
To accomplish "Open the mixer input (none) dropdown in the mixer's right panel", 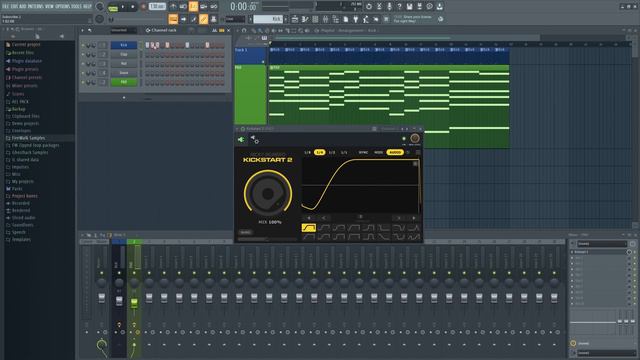I will 602,244.
